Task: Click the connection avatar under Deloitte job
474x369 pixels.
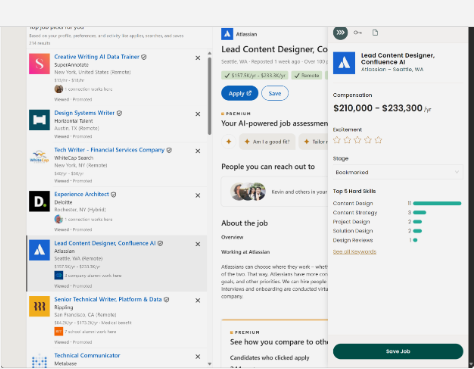Action: click(59, 219)
